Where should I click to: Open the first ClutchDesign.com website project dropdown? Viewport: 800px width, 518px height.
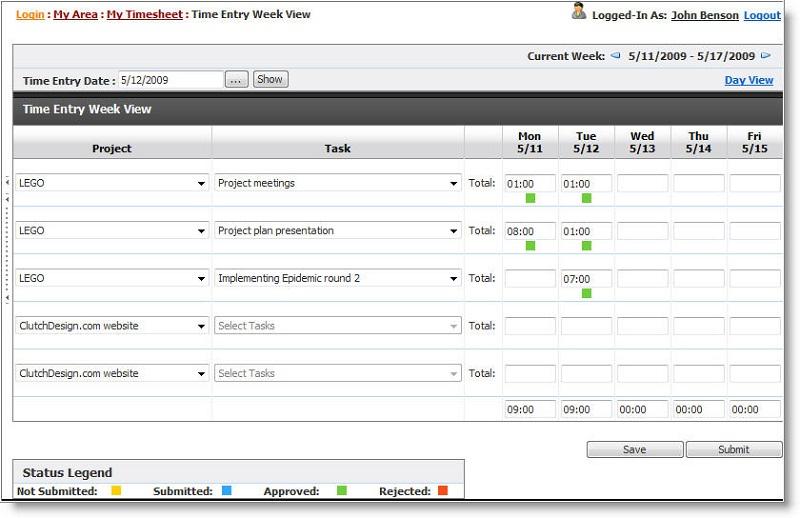point(112,326)
